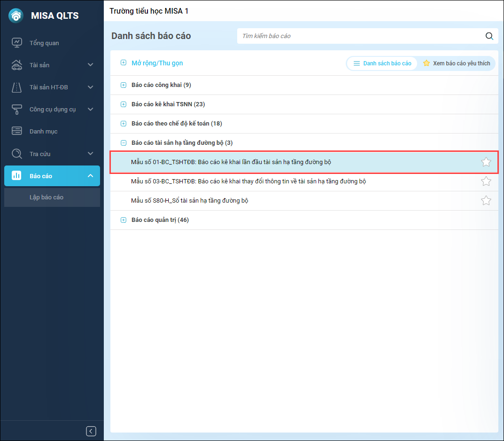This screenshot has height=441, width=504.
Task: Click the Tài sản car icon
Action: [x=17, y=65]
